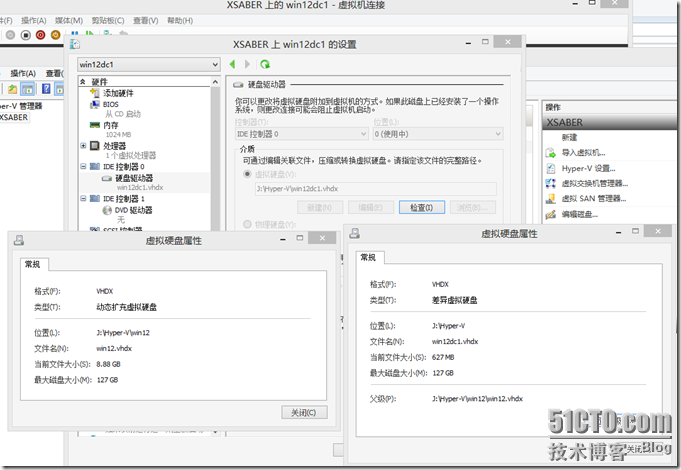Click the BIOS icon in hardware tree
681x470 pixels.
point(94,105)
